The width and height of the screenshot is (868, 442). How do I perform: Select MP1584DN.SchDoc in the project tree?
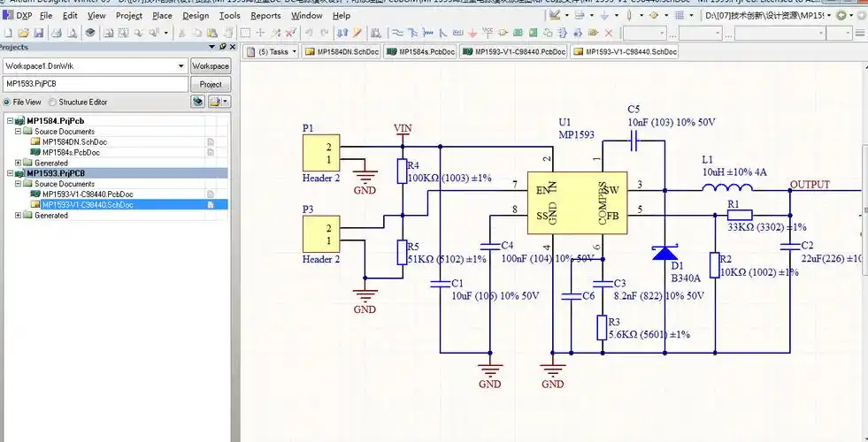click(x=74, y=141)
